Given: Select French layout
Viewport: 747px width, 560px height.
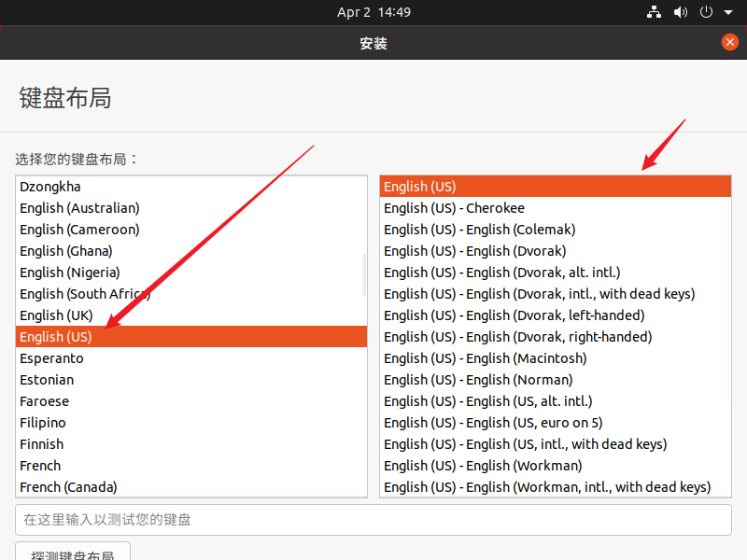Looking at the screenshot, I should pos(191,465).
